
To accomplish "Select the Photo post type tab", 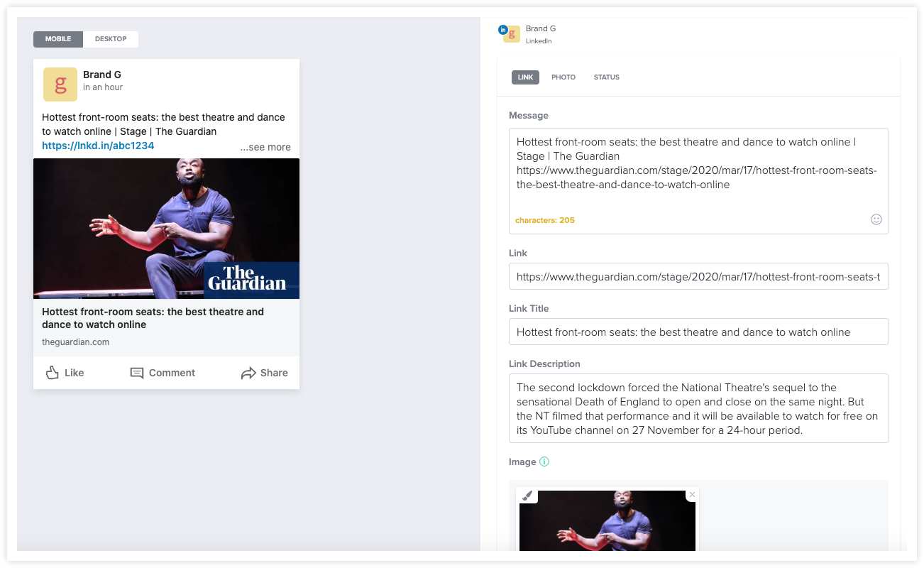I will (563, 77).
